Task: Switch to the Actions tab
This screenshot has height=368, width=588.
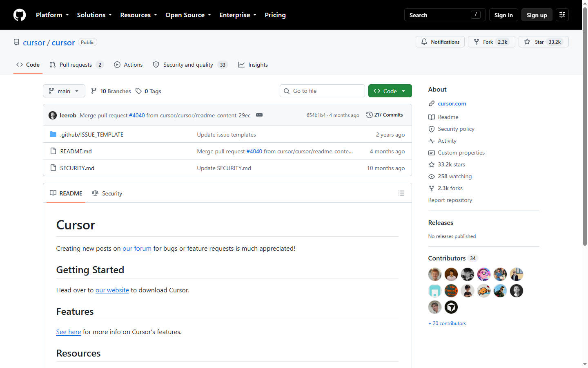Action: (x=128, y=65)
